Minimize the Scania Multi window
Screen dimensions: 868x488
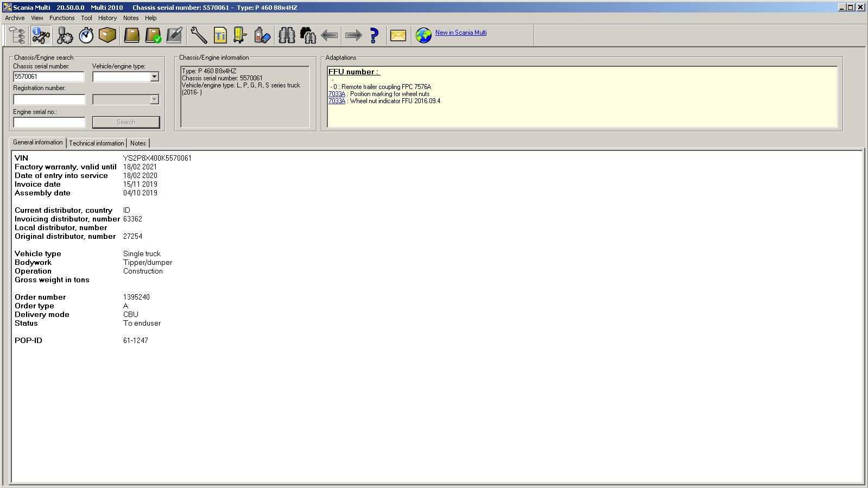842,7
